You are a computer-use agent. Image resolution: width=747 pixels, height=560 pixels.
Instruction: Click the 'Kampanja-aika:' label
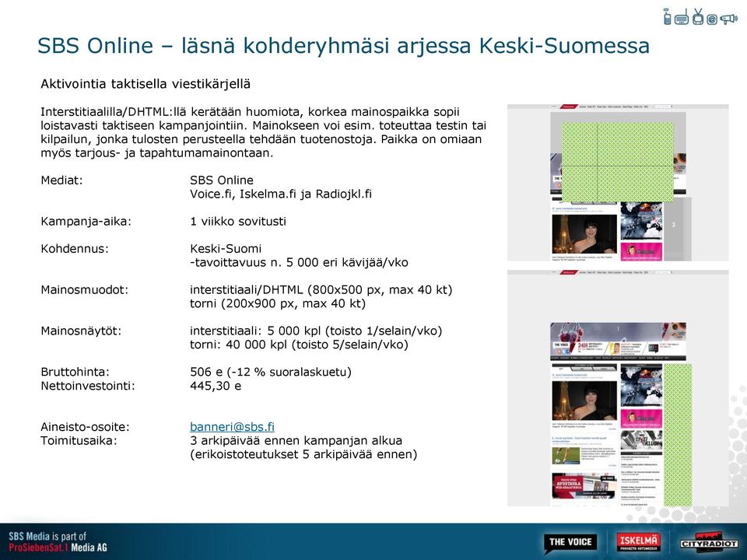[86, 222]
